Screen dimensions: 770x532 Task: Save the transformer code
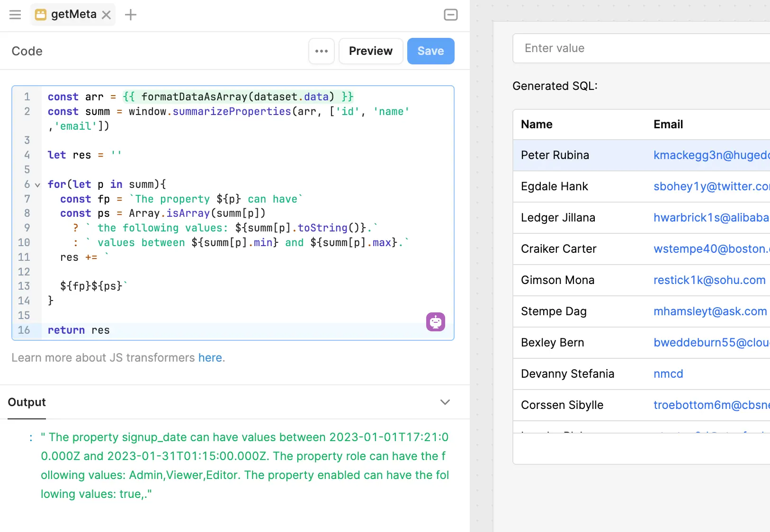coord(430,51)
